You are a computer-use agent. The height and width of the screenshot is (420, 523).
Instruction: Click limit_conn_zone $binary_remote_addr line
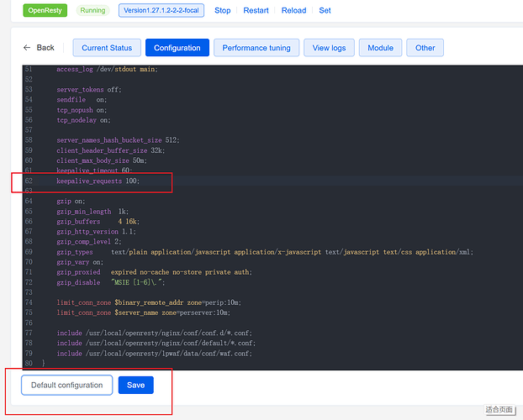tap(149, 302)
